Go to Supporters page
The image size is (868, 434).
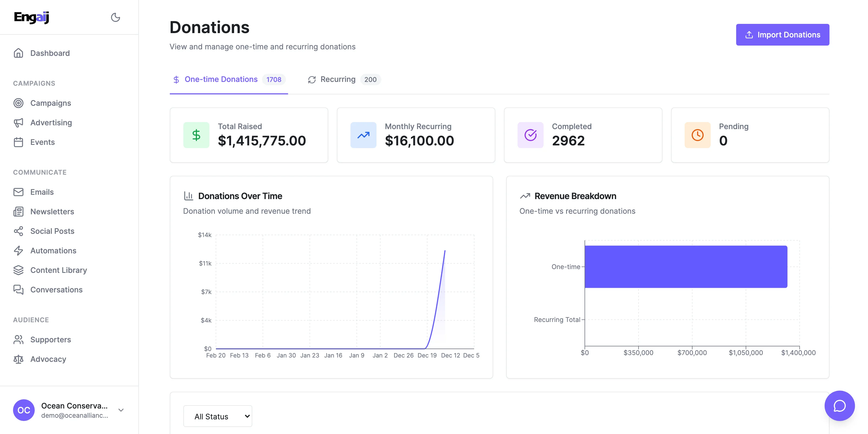50,340
